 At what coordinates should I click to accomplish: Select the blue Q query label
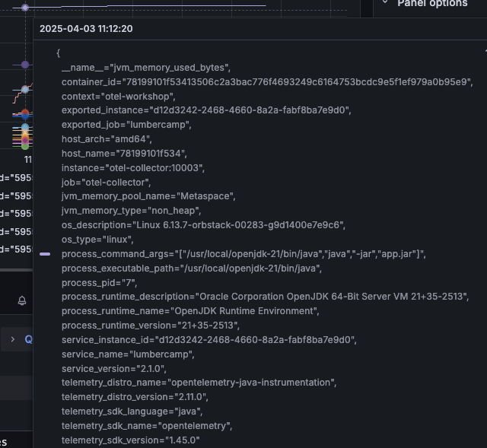[x=28, y=340]
